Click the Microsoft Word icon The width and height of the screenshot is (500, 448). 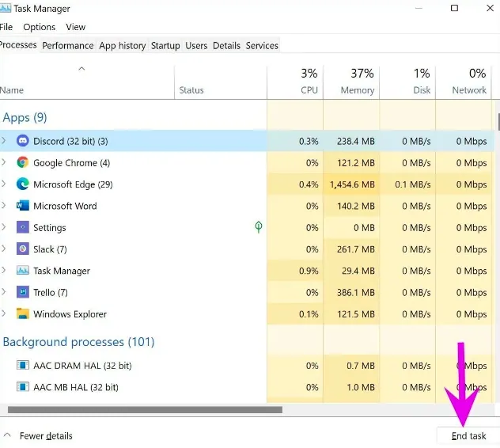(x=23, y=206)
